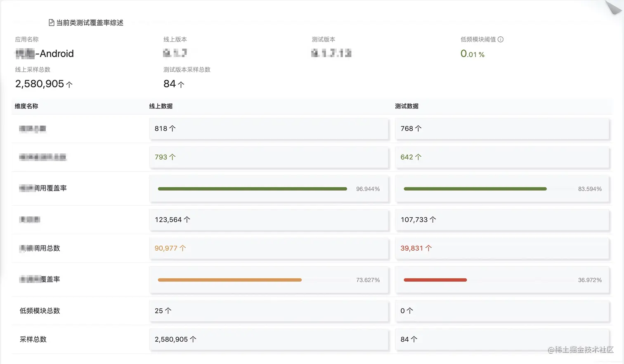The height and width of the screenshot is (364, 624).
Task: Select the 123,564 个 cell
Action: 269,220
